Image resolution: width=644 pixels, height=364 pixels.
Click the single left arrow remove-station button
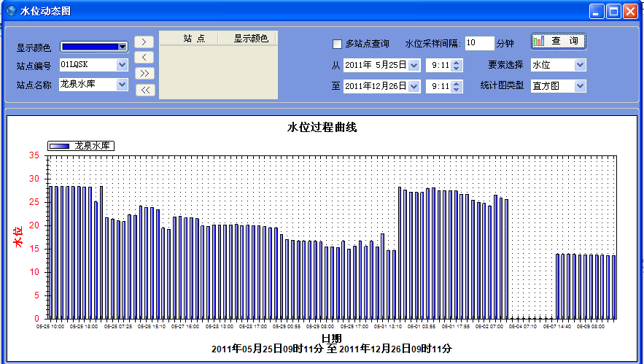[x=145, y=58]
